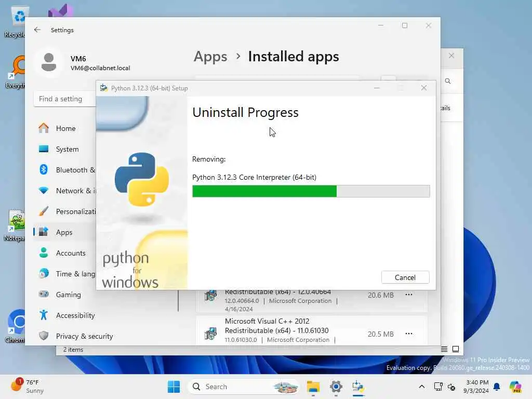Click the network tray icon

(438, 387)
